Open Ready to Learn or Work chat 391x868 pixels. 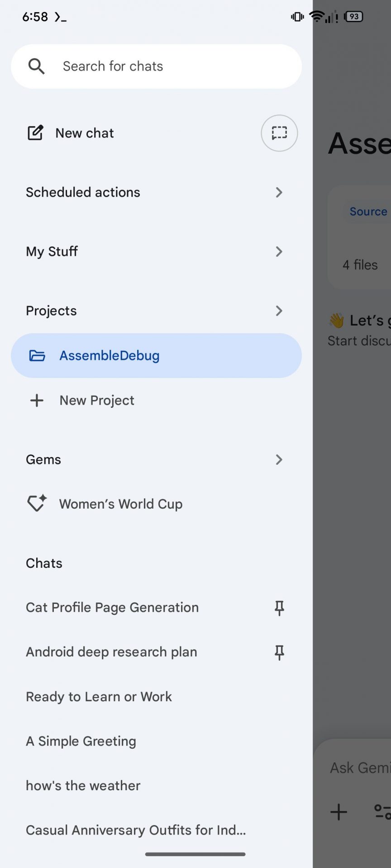point(99,697)
